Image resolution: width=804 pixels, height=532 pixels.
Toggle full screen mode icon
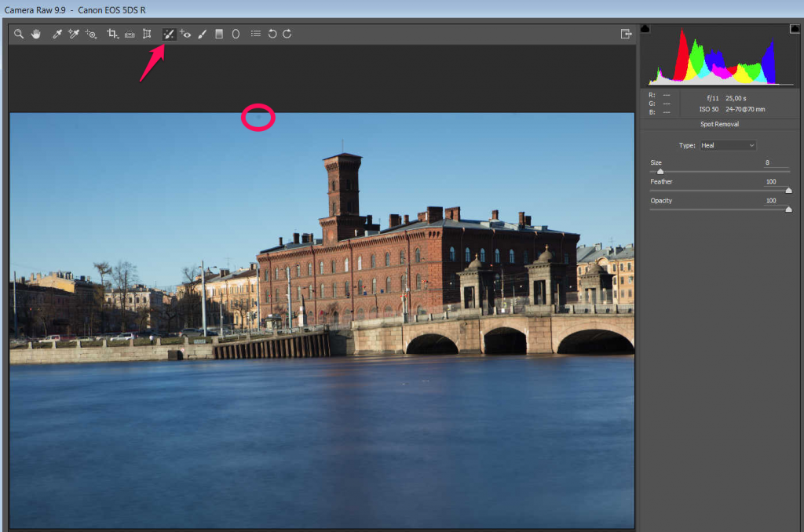(626, 35)
